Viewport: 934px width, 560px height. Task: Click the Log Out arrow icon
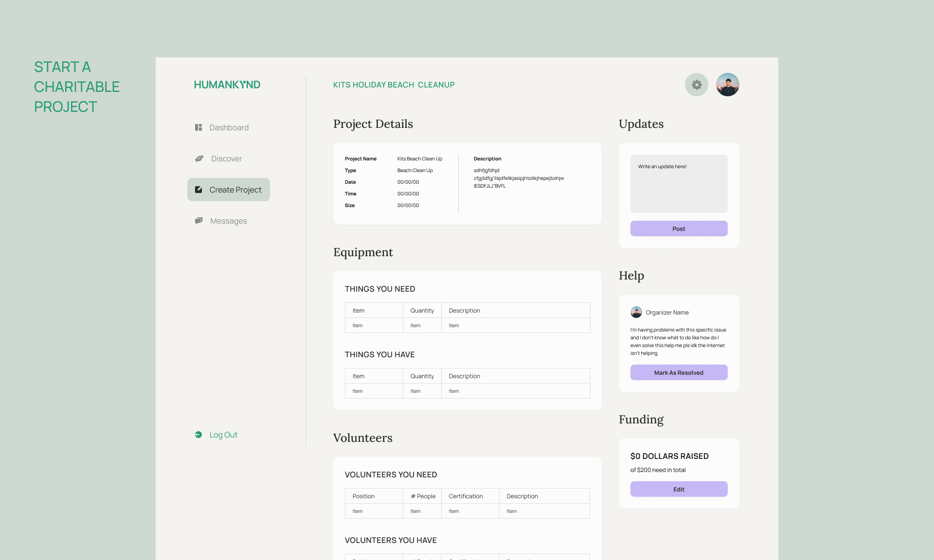[198, 435]
